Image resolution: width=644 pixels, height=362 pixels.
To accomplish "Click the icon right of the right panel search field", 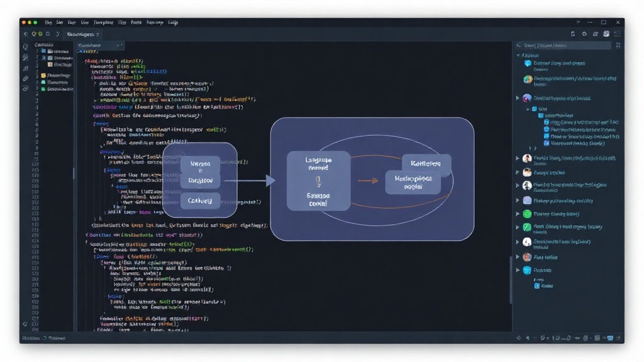I will tap(618, 45).
